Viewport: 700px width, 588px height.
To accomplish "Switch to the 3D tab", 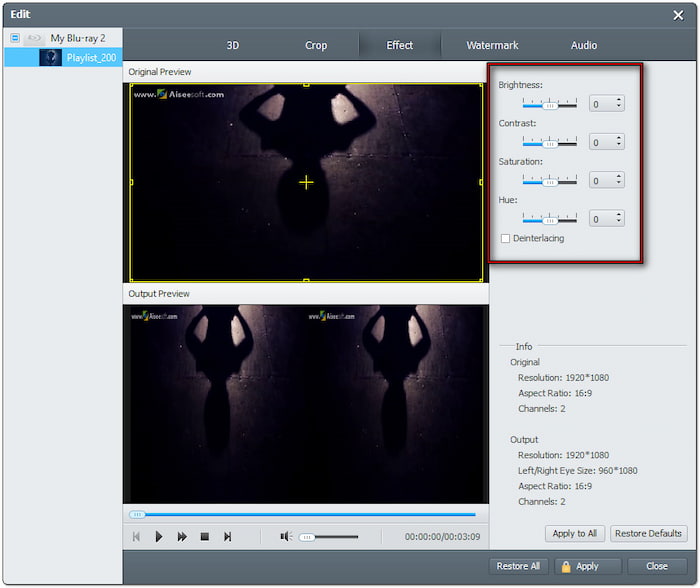I will pyautogui.click(x=233, y=45).
